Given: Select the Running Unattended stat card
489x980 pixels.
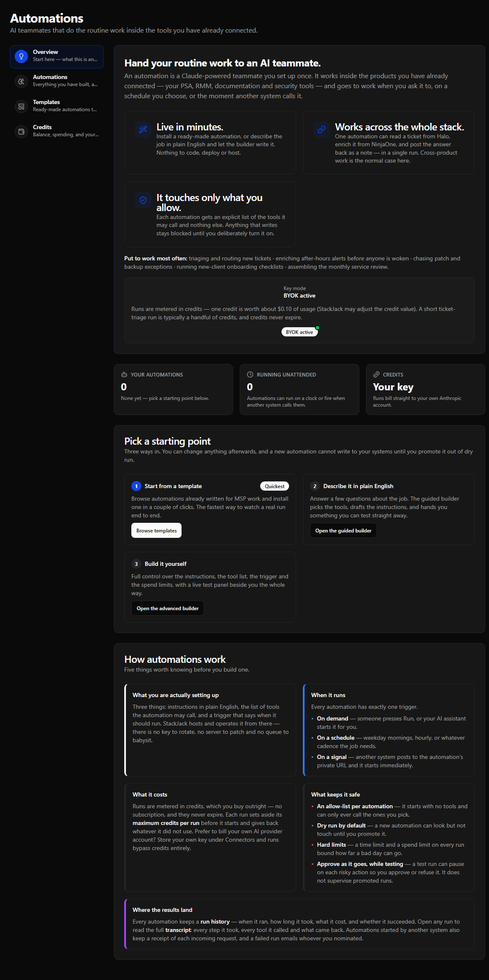Looking at the screenshot, I should [300, 389].
